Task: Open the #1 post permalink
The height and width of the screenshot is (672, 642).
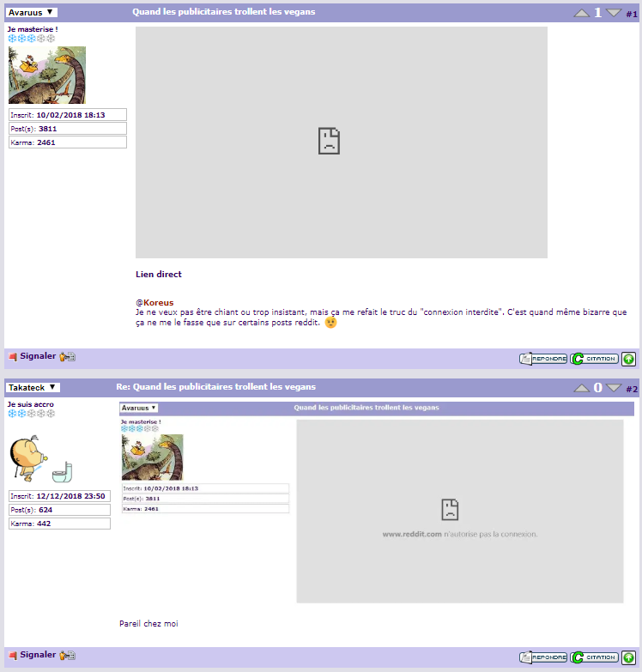Action: (632, 14)
